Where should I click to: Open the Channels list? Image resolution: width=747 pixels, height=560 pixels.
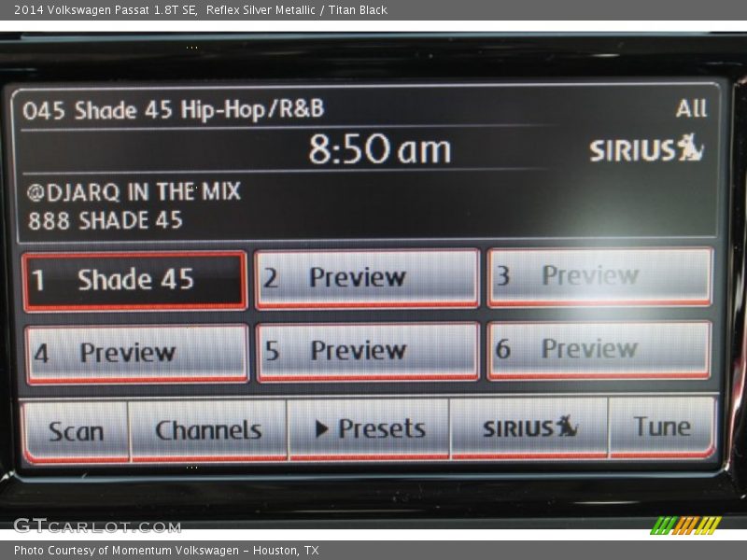[208, 431]
